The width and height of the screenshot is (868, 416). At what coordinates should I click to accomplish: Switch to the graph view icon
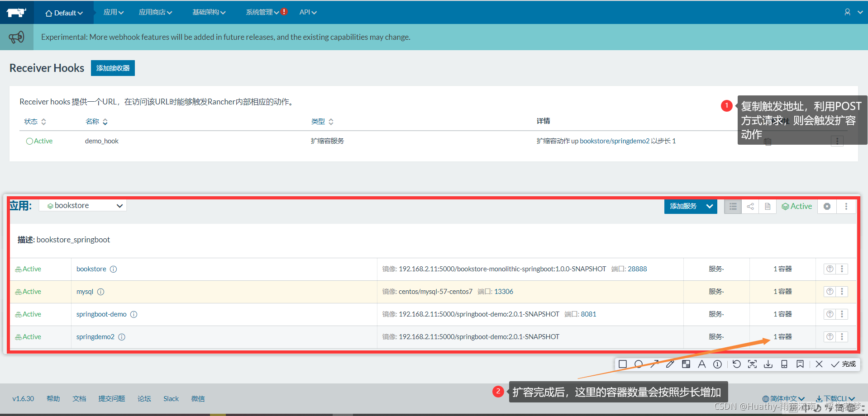coord(750,206)
